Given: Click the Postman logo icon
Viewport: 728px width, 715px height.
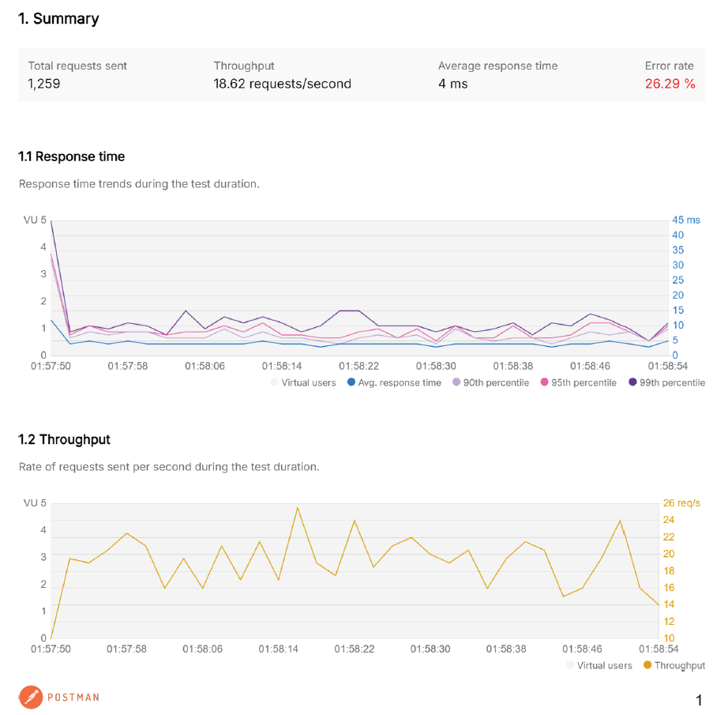Looking at the screenshot, I should click(31, 697).
